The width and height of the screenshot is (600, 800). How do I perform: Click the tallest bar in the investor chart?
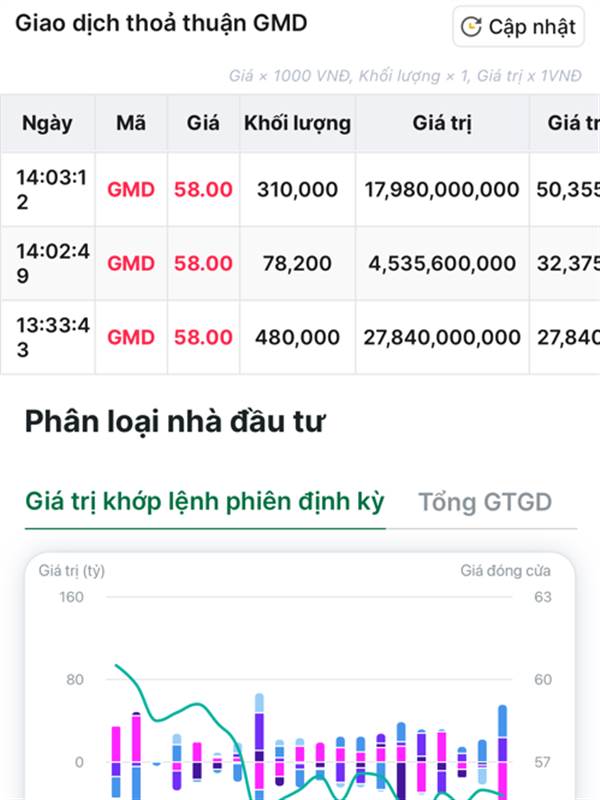click(x=259, y=746)
